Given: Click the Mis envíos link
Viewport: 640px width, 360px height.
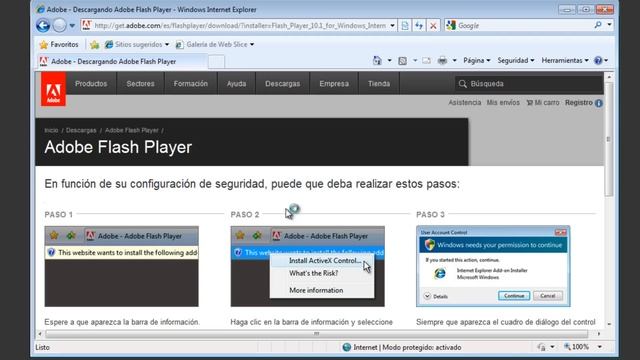Looking at the screenshot, I should click(x=503, y=102).
